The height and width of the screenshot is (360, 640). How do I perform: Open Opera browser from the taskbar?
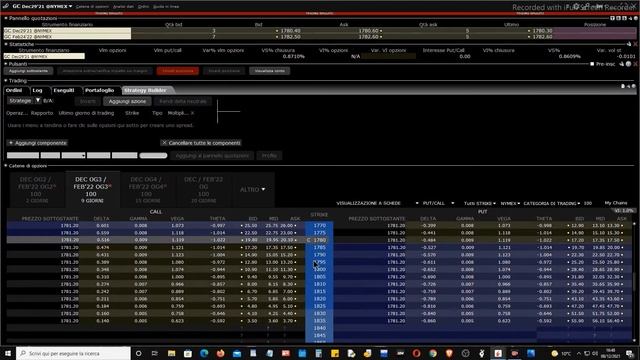click(x=416, y=353)
